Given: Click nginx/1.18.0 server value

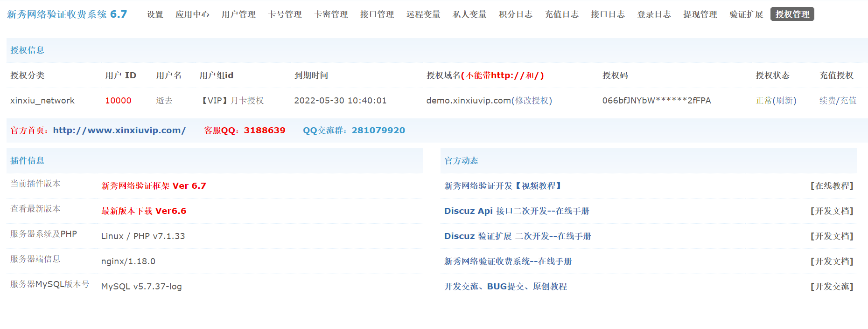Looking at the screenshot, I should pos(128,261).
